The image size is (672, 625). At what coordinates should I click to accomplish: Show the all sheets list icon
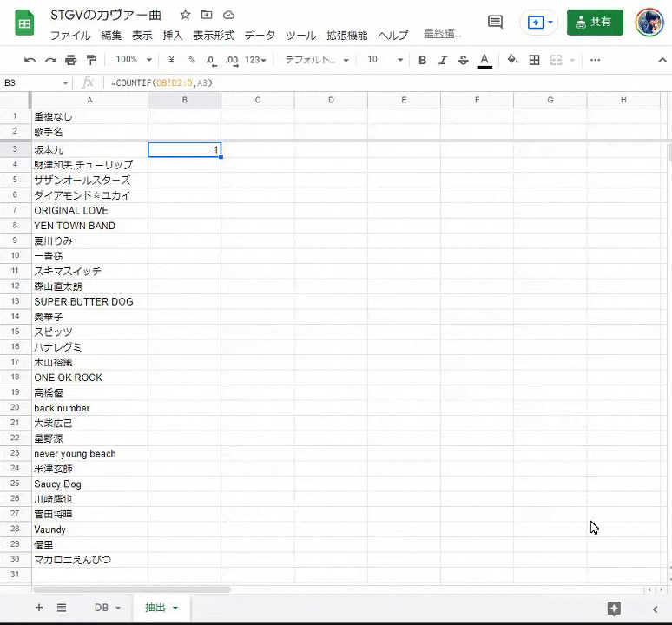(x=62, y=608)
